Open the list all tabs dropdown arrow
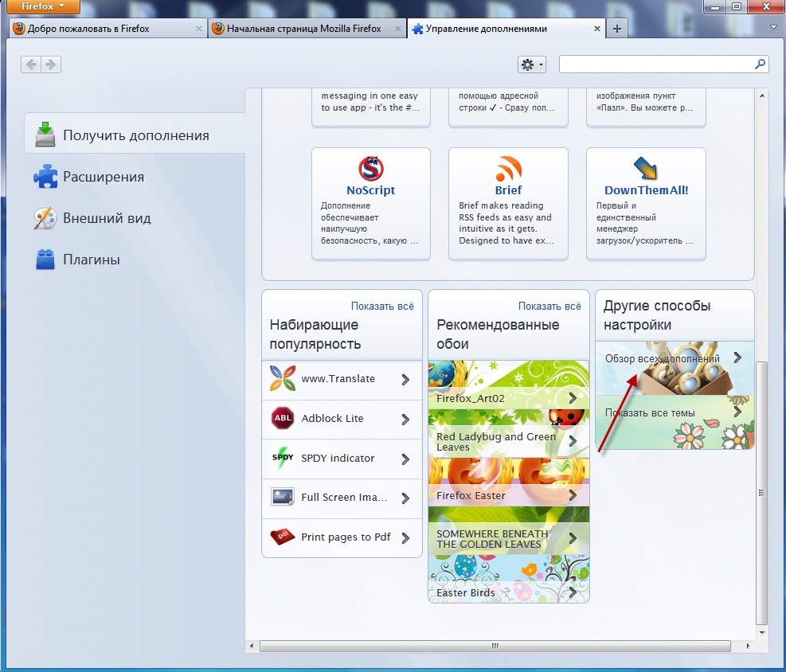 point(773,28)
